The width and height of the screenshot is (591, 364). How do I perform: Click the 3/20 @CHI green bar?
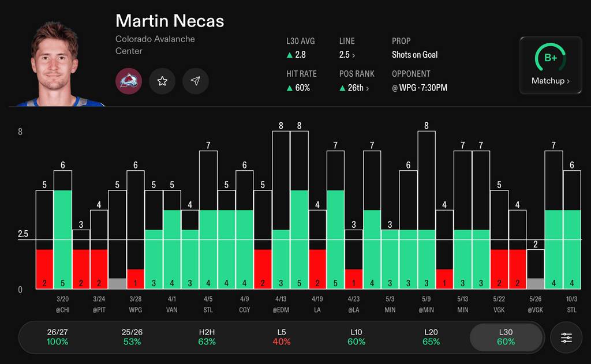click(x=62, y=239)
